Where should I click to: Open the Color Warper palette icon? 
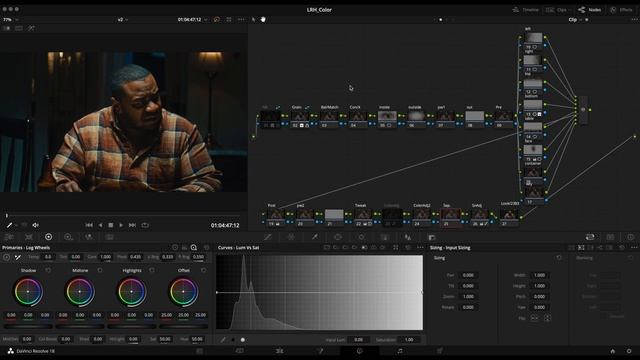[x=291, y=237]
